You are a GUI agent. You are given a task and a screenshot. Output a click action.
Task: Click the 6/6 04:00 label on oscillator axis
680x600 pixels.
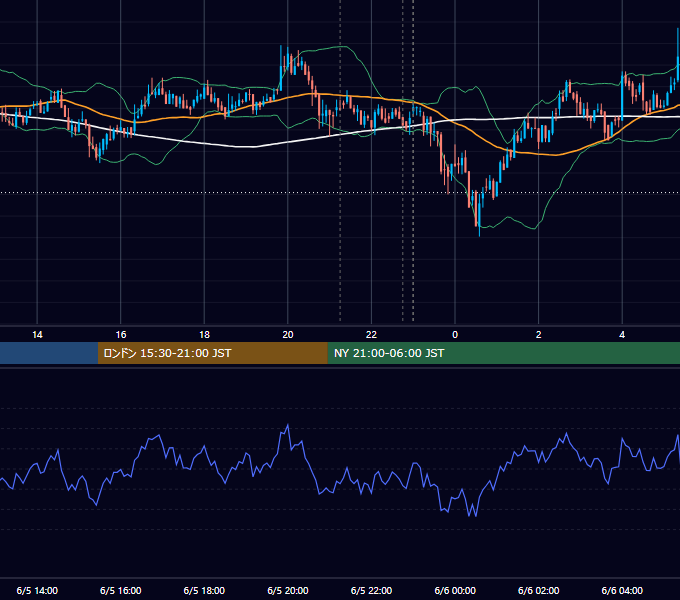[x=622, y=590]
